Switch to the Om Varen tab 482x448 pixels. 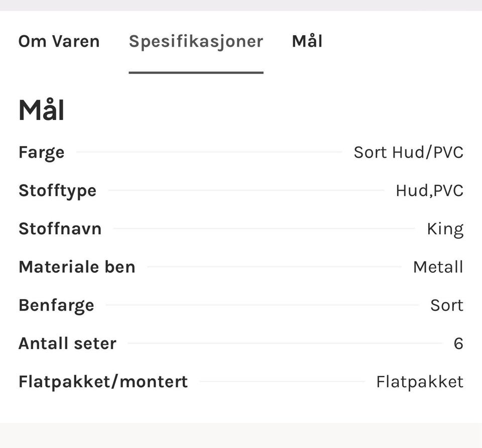59,41
